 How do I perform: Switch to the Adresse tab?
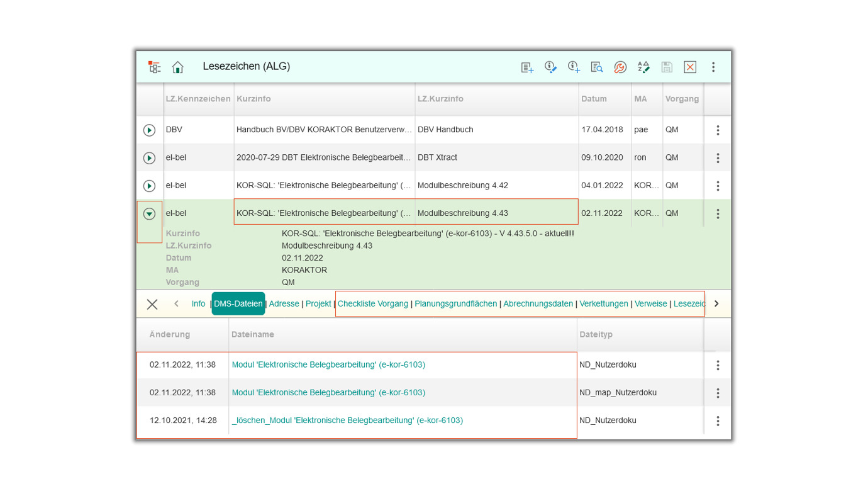tap(284, 304)
